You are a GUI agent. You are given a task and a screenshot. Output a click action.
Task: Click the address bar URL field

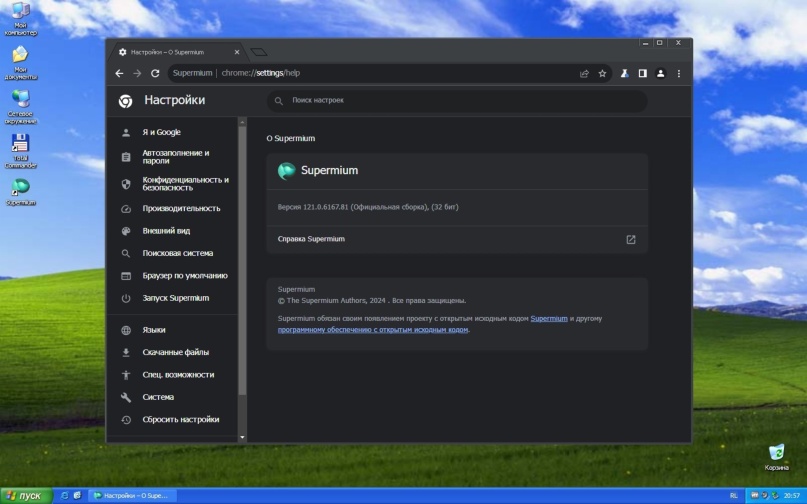390,73
